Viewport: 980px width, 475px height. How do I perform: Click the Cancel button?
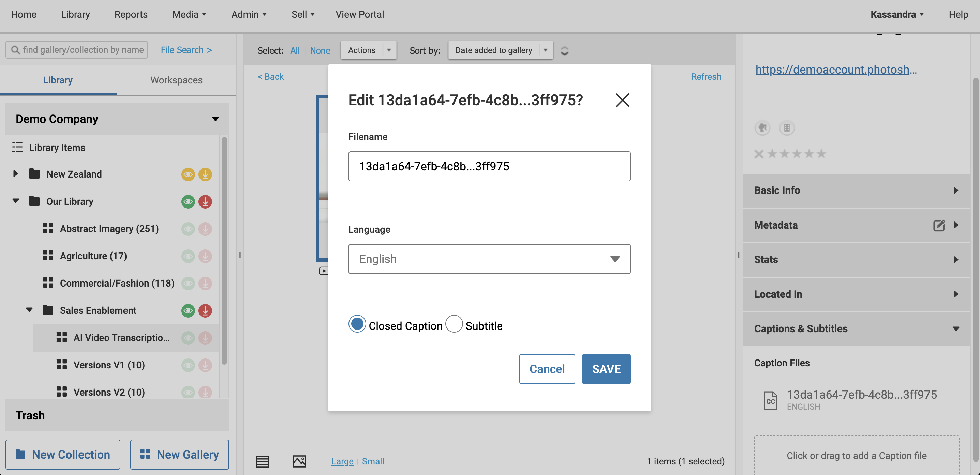[547, 369]
